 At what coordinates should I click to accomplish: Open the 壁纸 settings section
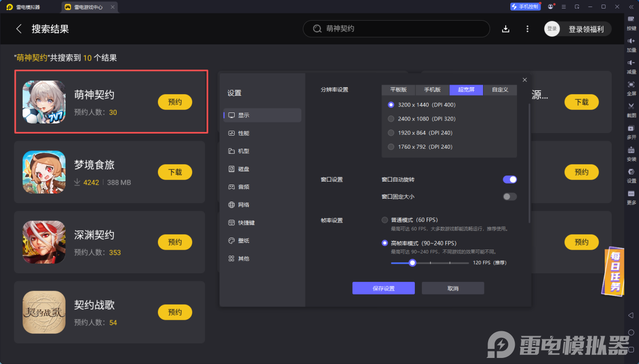tap(262, 240)
